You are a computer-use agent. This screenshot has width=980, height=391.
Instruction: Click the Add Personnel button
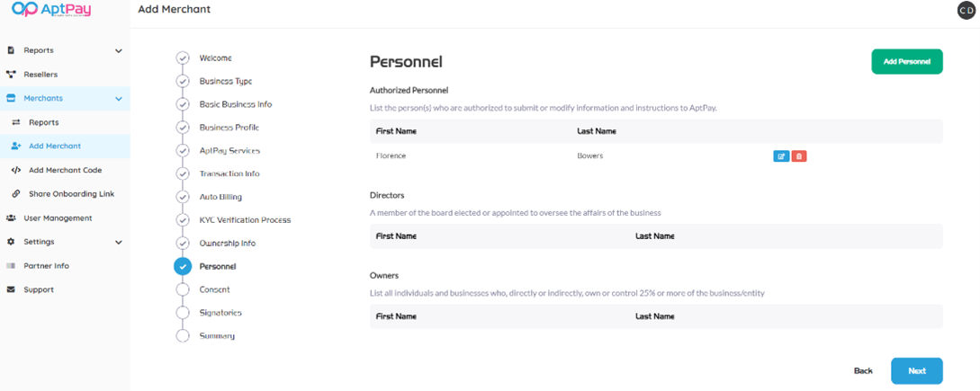tap(906, 62)
